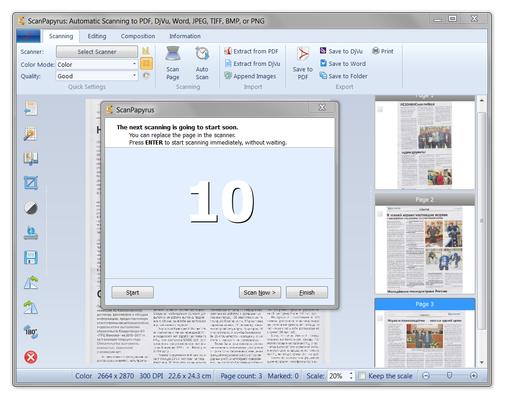Click zoom out minus icon in status bar

click(426, 376)
